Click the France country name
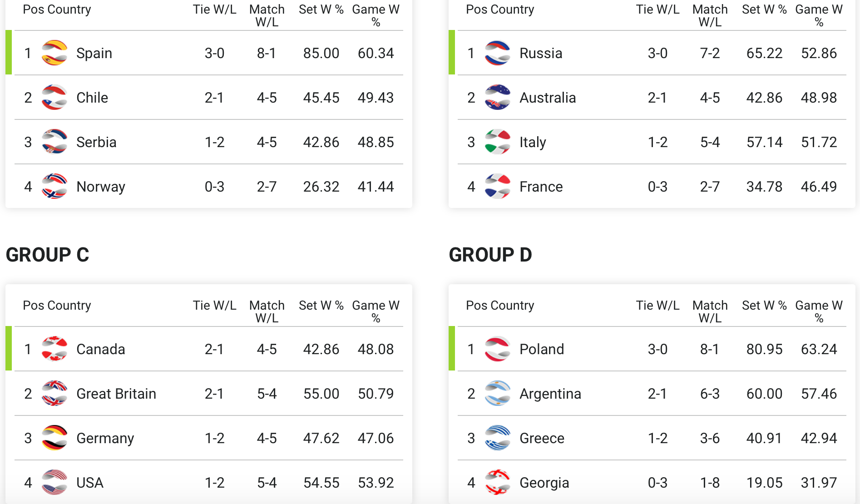The width and height of the screenshot is (860, 504). [541, 187]
